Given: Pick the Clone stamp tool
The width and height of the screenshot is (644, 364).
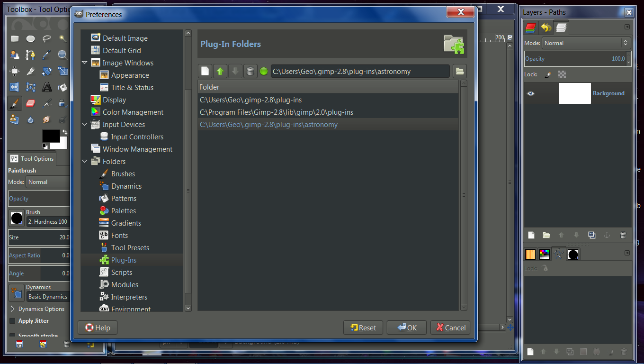Looking at the screenshot, I should [15, 119].
